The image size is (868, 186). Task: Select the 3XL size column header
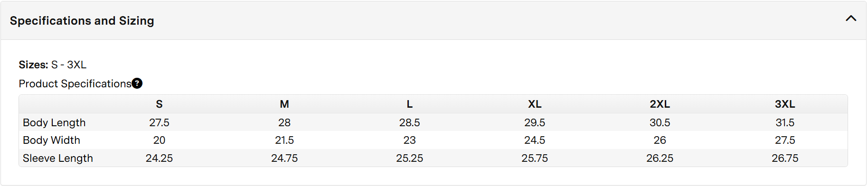click(785, 104)
